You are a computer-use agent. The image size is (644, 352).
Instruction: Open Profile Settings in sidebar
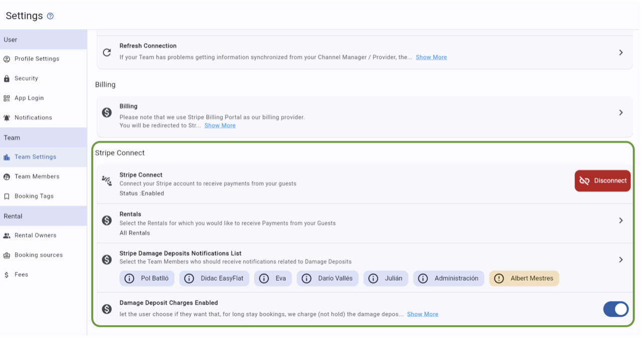click(44, 59)
